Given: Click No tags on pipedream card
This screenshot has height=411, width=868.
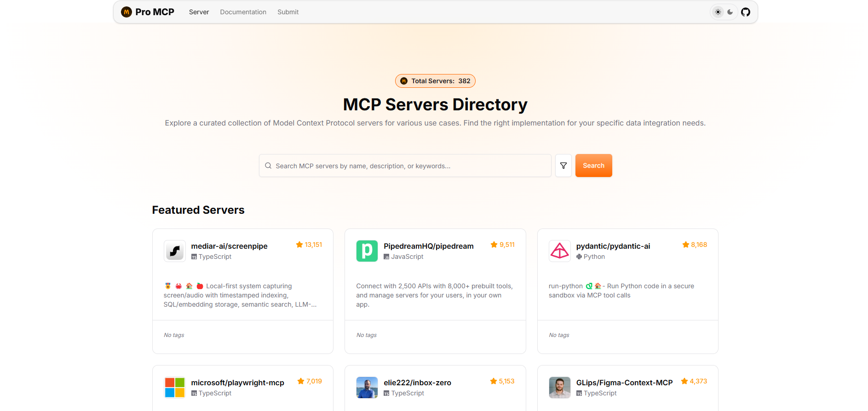Looking at the screenshot, I should pos(367,335).
